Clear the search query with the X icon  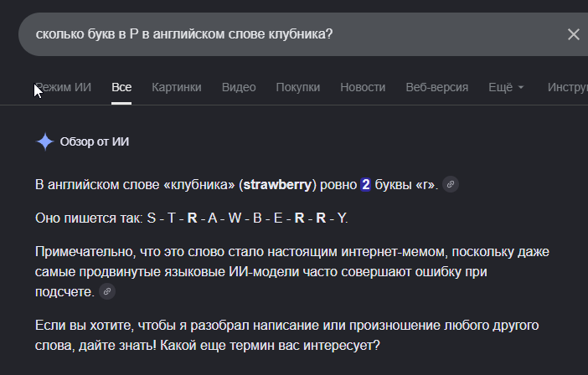point(574,34)
